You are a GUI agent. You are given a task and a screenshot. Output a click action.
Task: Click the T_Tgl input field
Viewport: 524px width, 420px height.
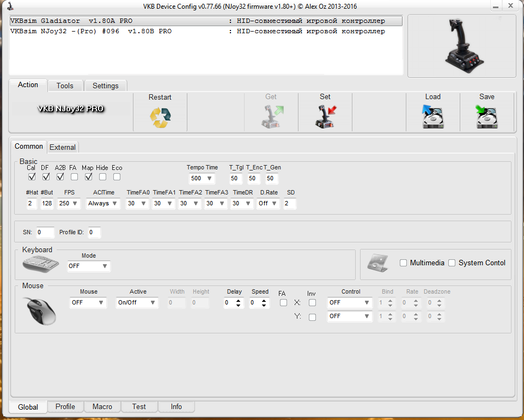[236, 179]
